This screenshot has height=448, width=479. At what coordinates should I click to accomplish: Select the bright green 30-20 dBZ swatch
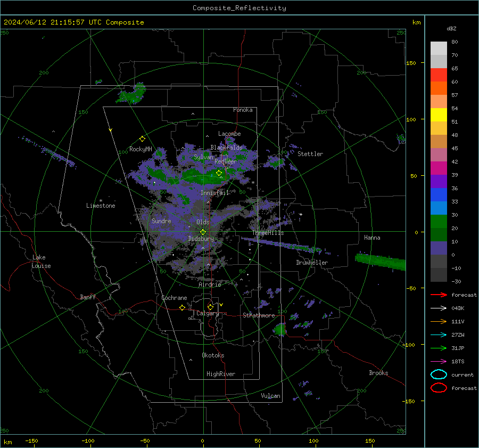tap(439, 222)
